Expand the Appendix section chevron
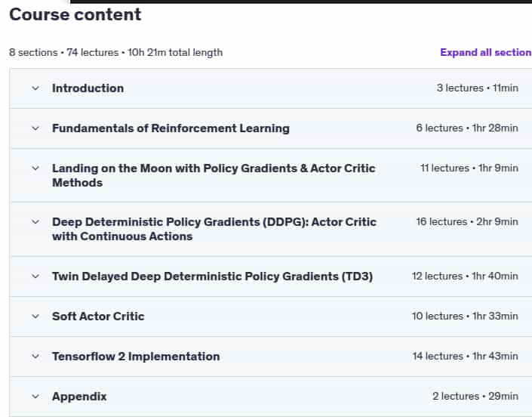This screenshot has height=417, width=532. [35, 397]
